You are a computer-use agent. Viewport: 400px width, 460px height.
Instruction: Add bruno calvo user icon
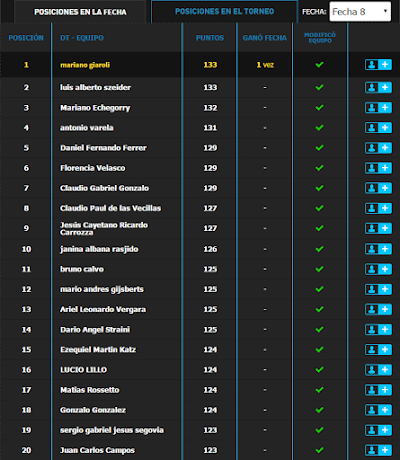pos(378,269)
